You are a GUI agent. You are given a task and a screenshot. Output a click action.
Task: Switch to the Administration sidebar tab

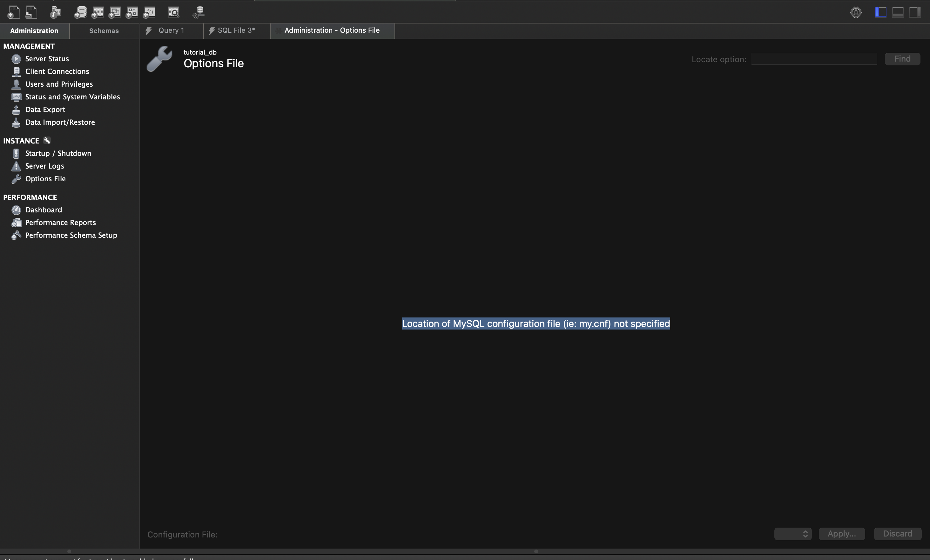(34, 30)
